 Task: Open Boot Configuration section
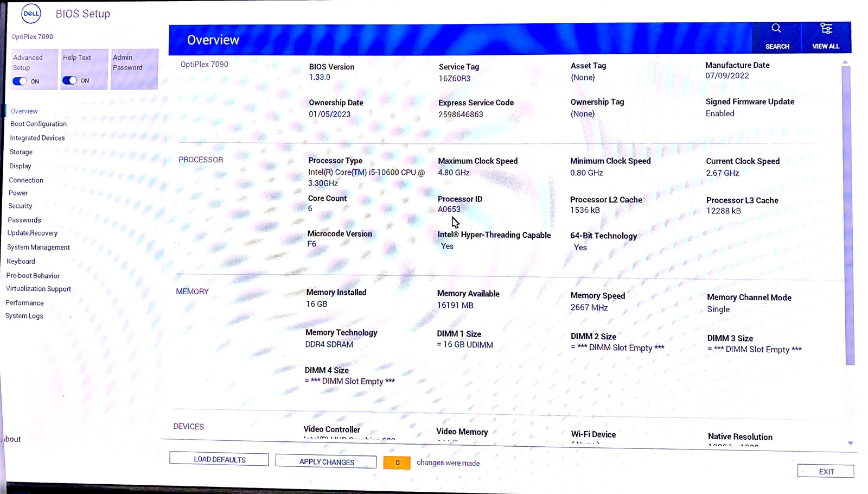point(39,124)
